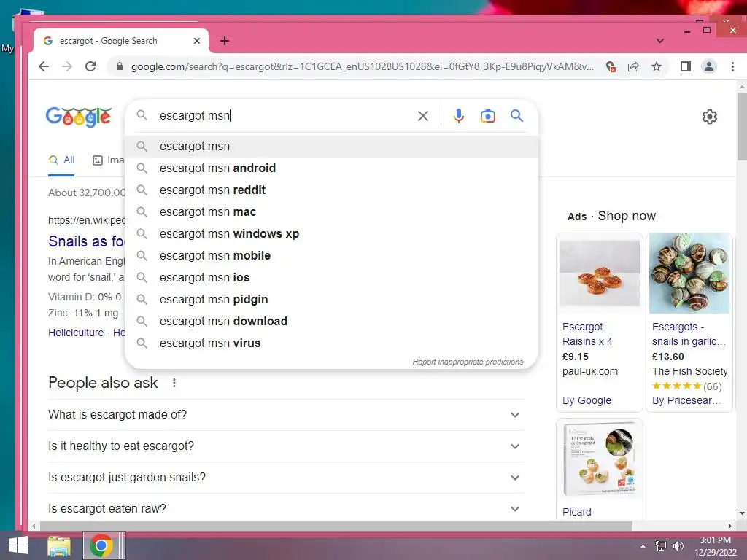The width and height of the screenshot is (747, 560).
Task: Open People also ask options dots
Action: click(x=174, y=383)
